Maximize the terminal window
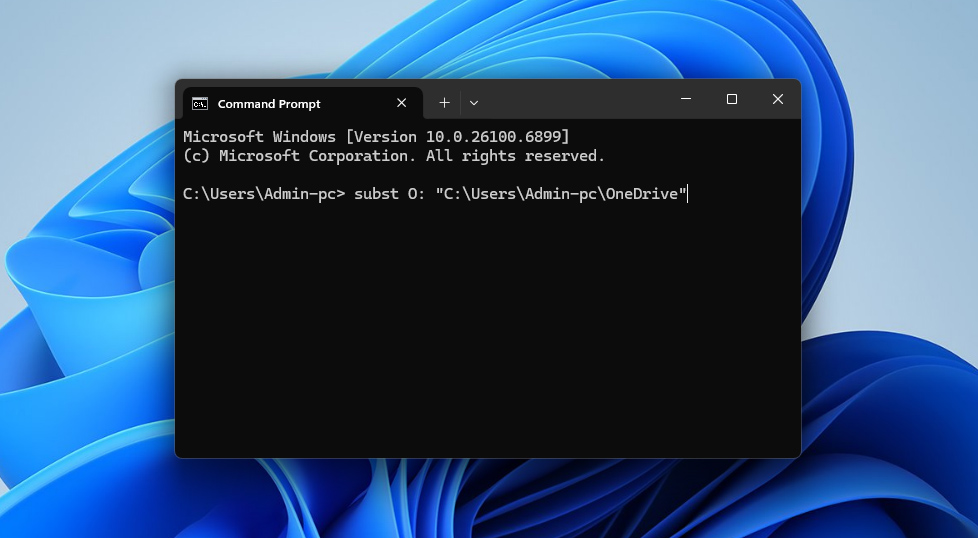Image resolution: width=978 pixels, height=538 pixels. coord(732,99)
